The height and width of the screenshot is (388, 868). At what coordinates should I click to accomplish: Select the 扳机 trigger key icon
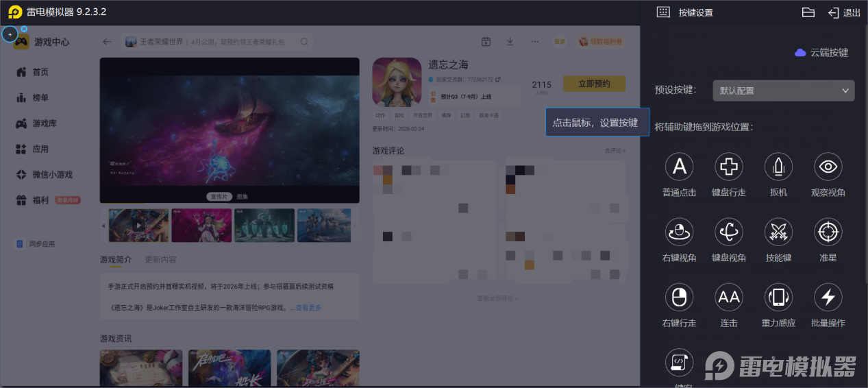(778, 167)
